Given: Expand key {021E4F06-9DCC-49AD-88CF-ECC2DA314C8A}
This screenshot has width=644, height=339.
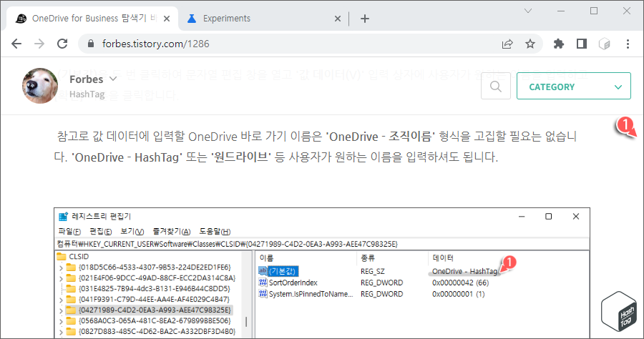Looking at the screenshot, I should coord(62,279).
